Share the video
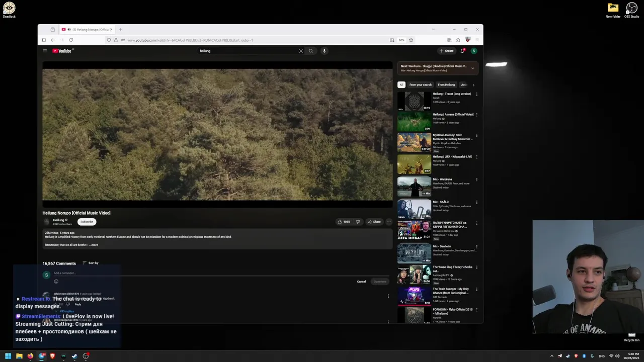The image size is (644, 362). [374, 222]
